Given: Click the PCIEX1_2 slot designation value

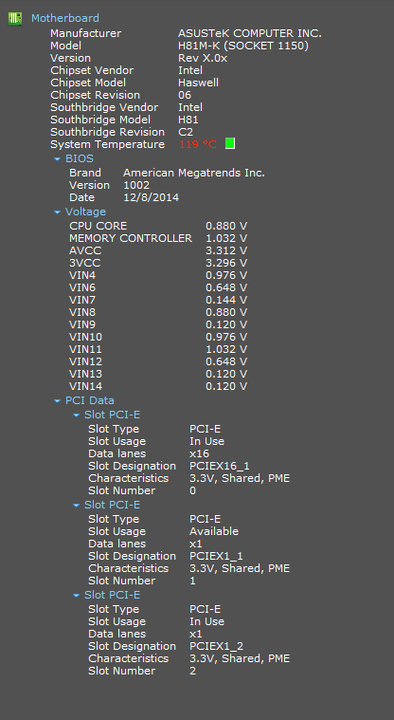Looking at the screenshot, I should [x=216, y=646].
